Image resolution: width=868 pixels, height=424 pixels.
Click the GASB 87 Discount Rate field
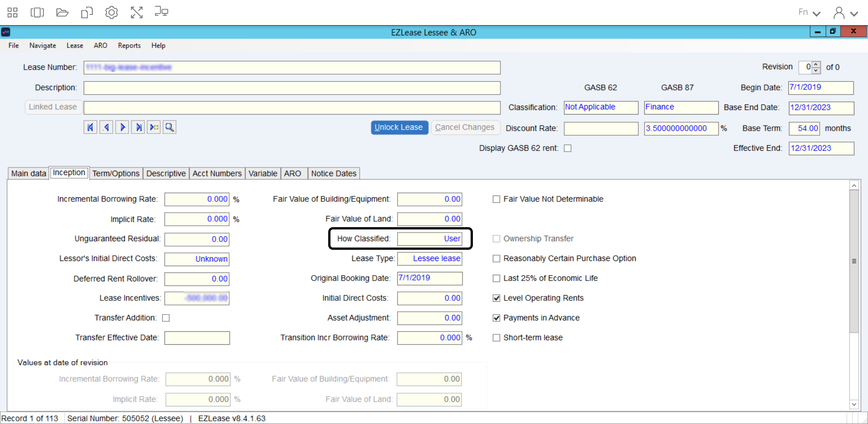[681, 129]
